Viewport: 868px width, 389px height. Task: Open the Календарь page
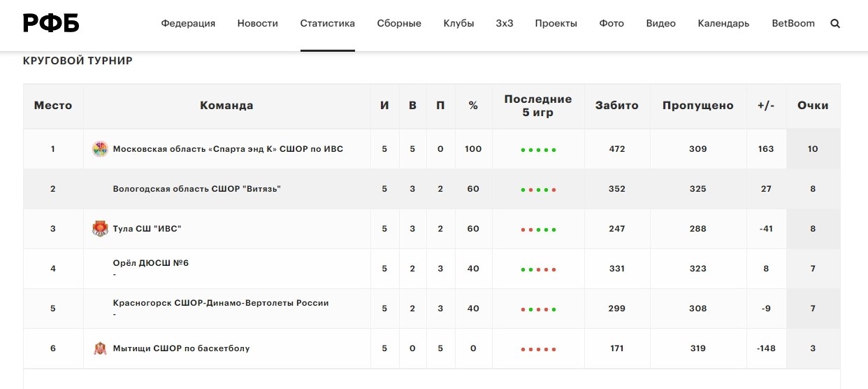723,23
